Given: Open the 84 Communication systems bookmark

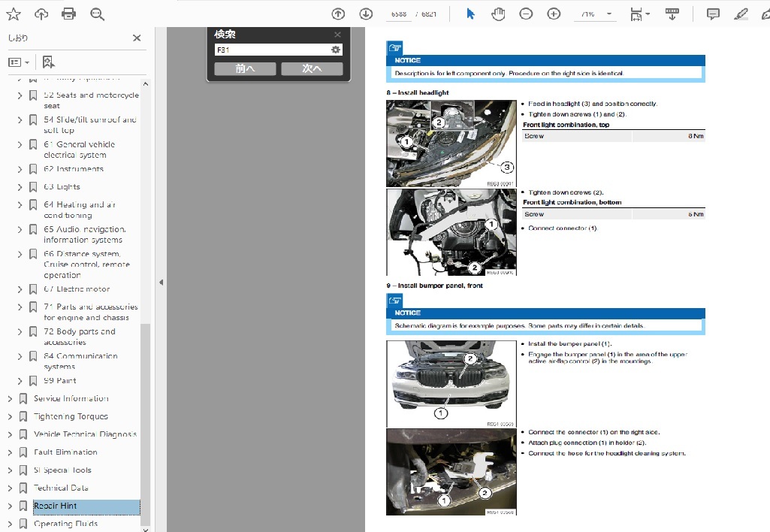Looking at the screenshot, I should [80, 361].
